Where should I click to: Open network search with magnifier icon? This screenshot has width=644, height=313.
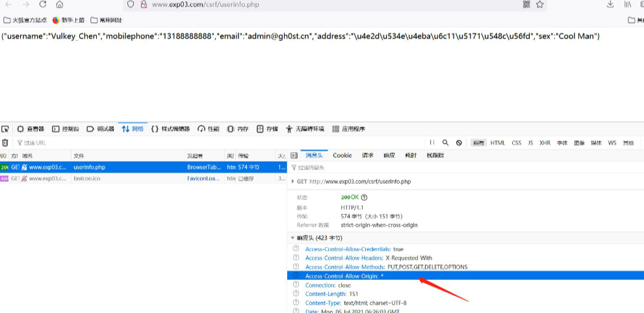[x=445, y=143]
